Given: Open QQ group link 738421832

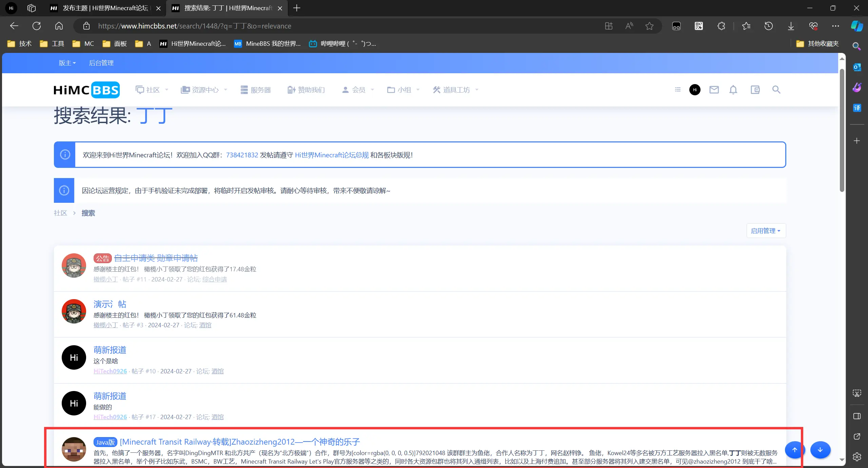Looking at the screenshot, I should coord(242,155).
